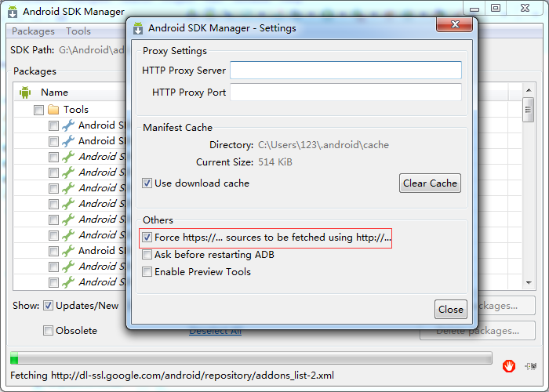Image resolution: width=549 pixels, height=392 pixels.
Task: Click the packages list scroll down arrow
Action: tap(529, 283)
